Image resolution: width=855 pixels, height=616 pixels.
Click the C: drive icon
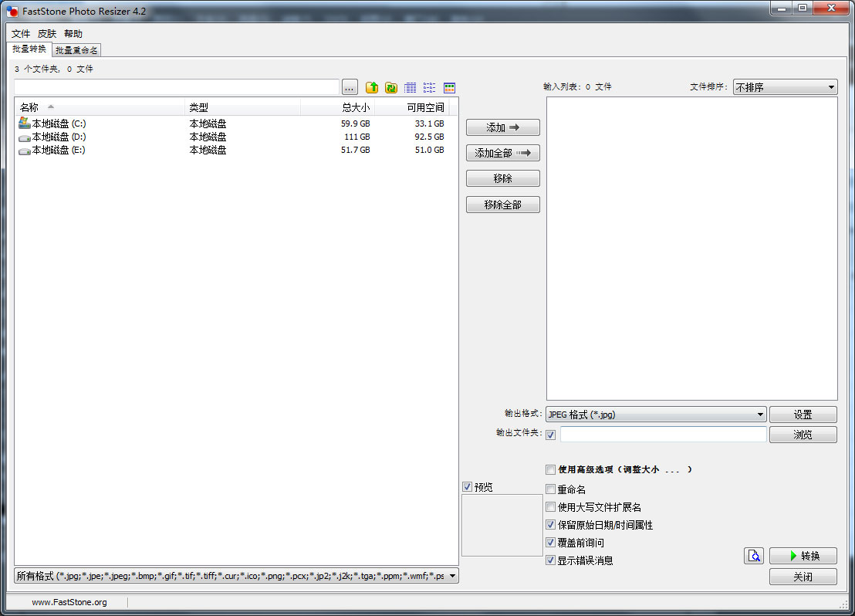24,123
